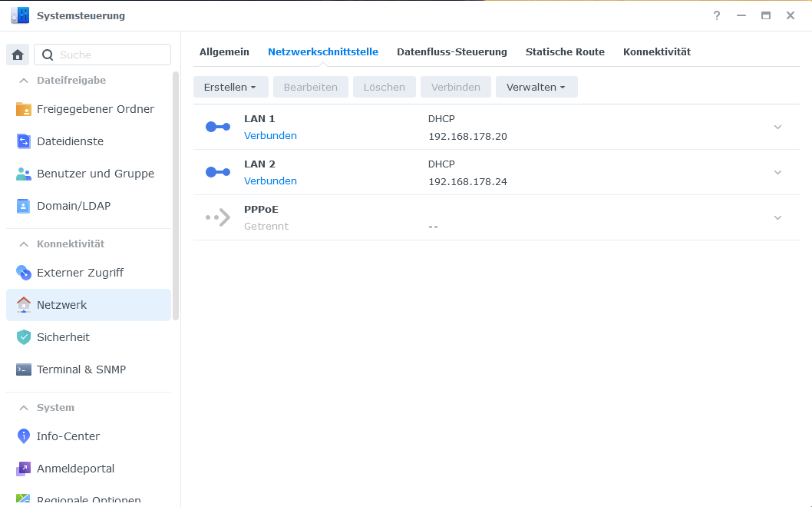The width and height of the screenshot is (812, 507).
Task: Click the Anmeldeportal icon
Action: [x=23, y=469]
